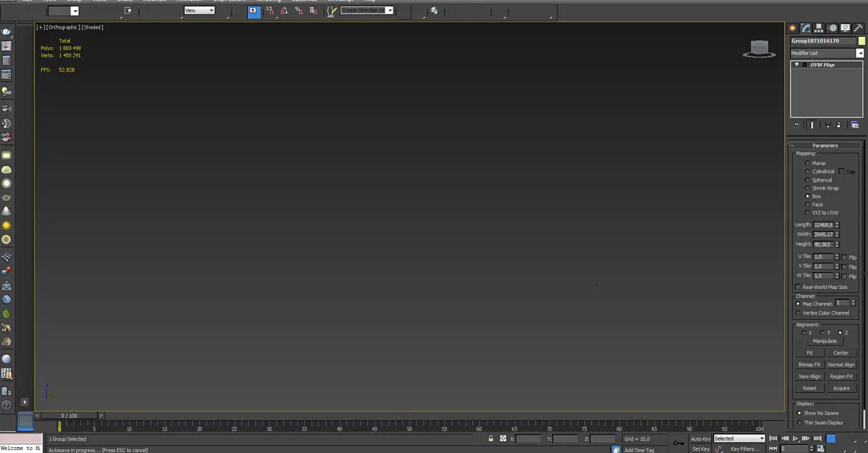Set alignment axis to X
The image size is (868, 453).
pyautogui.click(x=804, y=333)
